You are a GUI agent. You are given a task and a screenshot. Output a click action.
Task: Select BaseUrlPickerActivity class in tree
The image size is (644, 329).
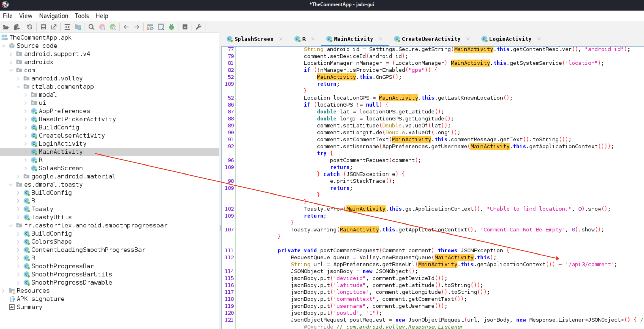pyautogui.click(x=77, y=119)
